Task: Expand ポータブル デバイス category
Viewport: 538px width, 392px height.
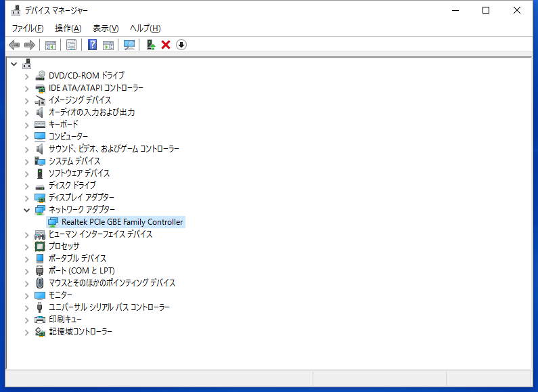Action: pyautogui.click(x=27, y=259)
